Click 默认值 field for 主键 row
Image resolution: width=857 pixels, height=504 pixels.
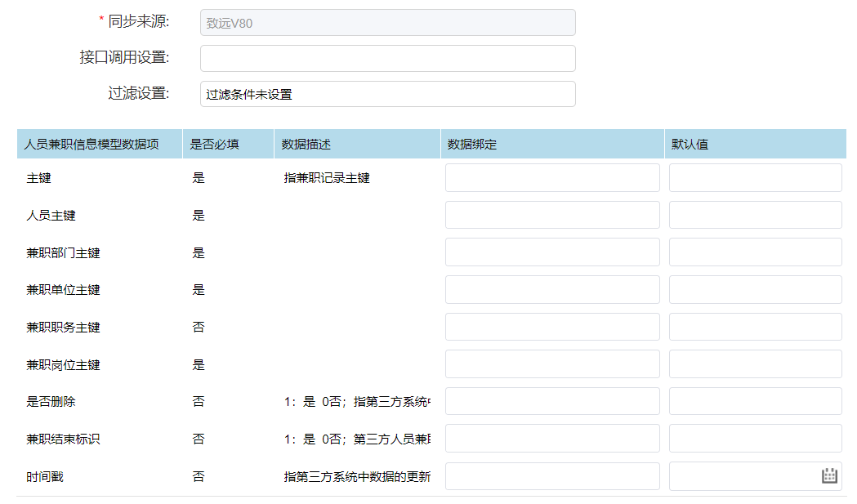[755, 177]
